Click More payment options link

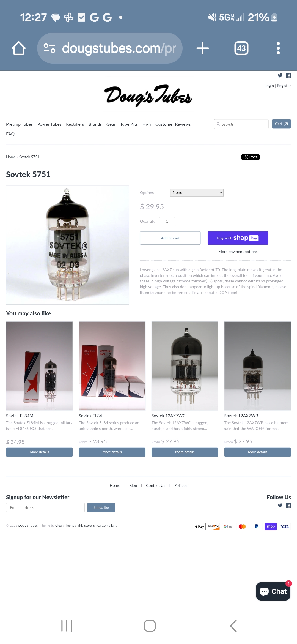pyautogui.click(x=238, y=252)
